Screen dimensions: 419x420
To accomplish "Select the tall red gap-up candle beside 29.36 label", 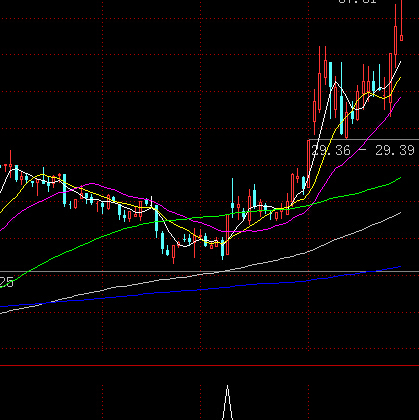I will [x=309, y=164].
